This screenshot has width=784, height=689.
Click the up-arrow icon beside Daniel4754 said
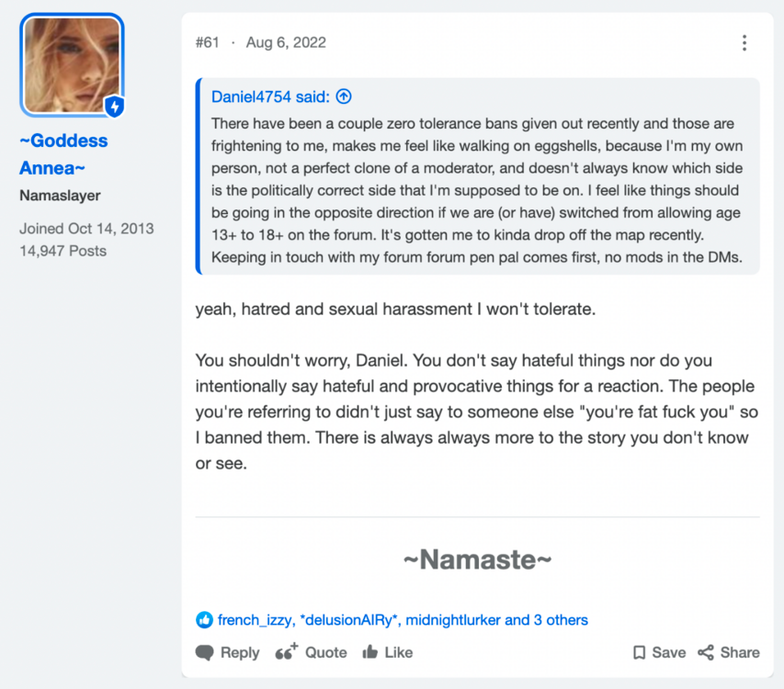click(344, 96)
